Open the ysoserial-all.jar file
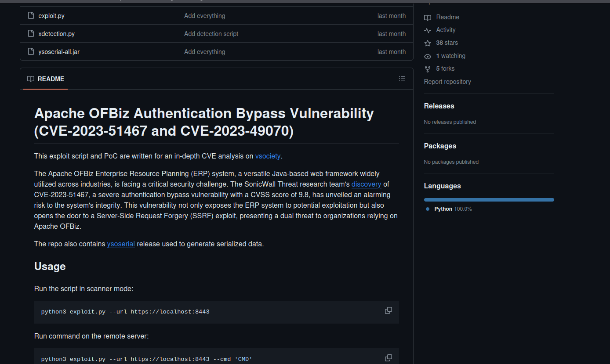Image resolution: width=610 pixels, height=364 pixels. (x=59, y=52)
